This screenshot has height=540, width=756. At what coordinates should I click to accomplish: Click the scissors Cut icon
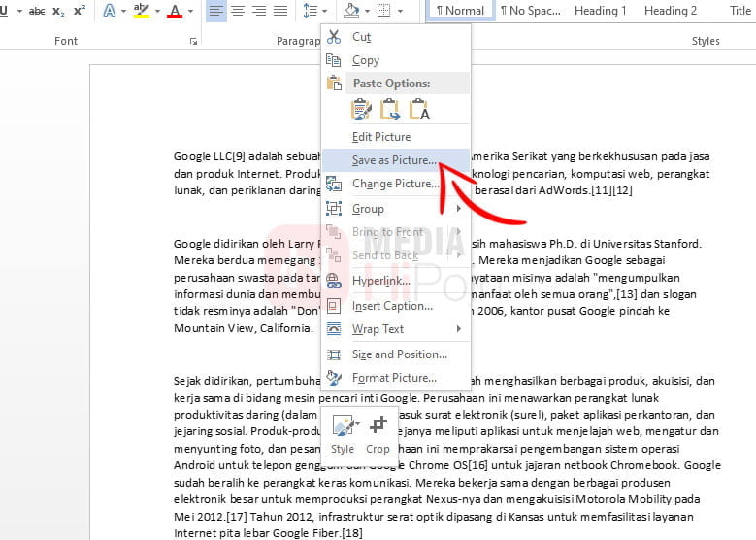tap(334, 37)
